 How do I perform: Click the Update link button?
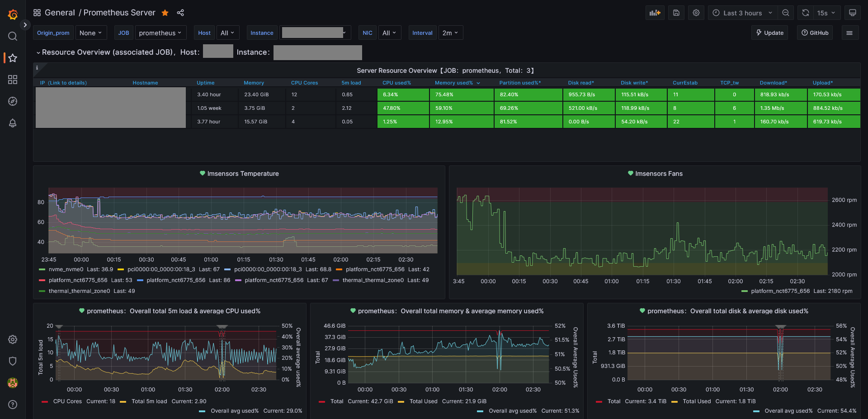pyautogui.click(x=769, y=33)
